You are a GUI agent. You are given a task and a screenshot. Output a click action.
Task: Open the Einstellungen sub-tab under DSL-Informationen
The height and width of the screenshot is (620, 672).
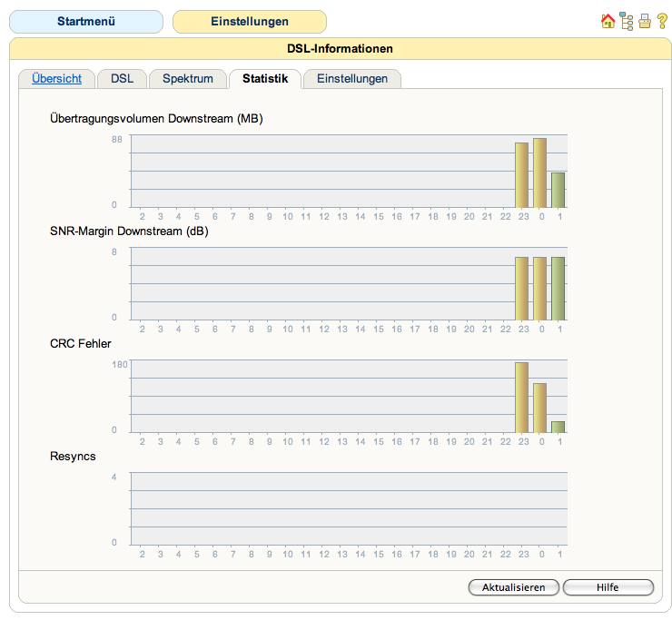click(x=352, y=79)
